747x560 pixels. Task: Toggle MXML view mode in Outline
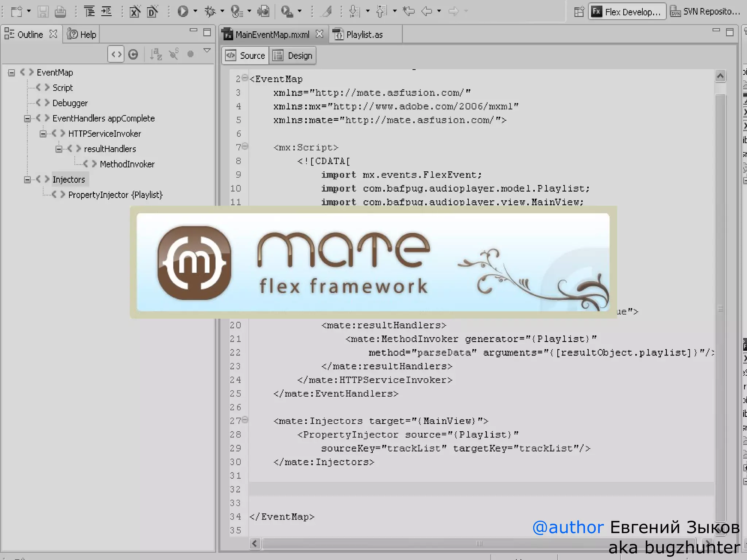pyautogui.click(x=116, y=55)
